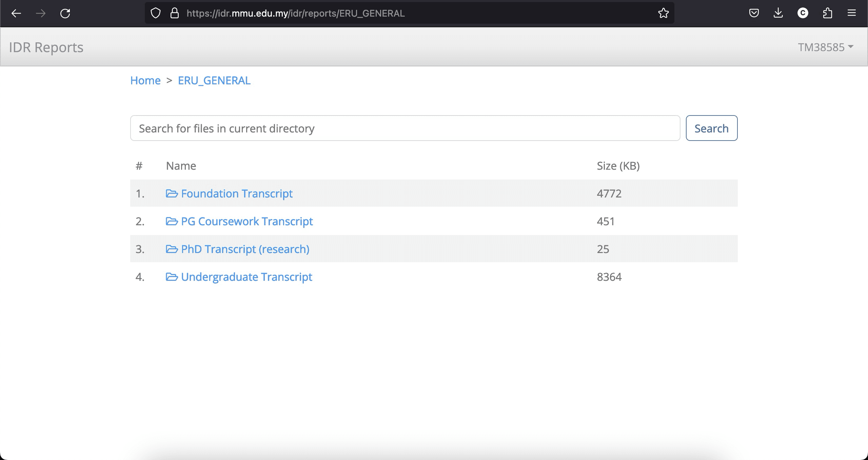Image resolution: width=868 pixels, height=460 pixels.
Task: Open the browser hamburger menu
Action: coord(851,13)
